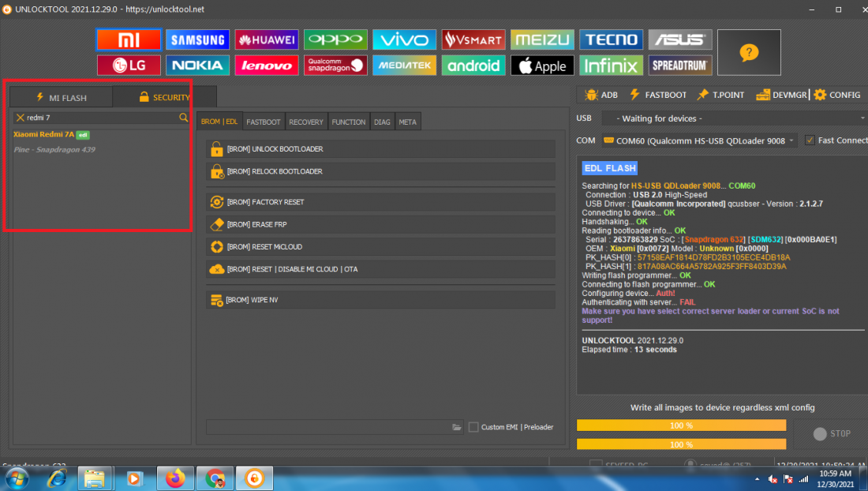
Task: Open the Android tile
Action: pyautogui.click(x=473, y=66)
